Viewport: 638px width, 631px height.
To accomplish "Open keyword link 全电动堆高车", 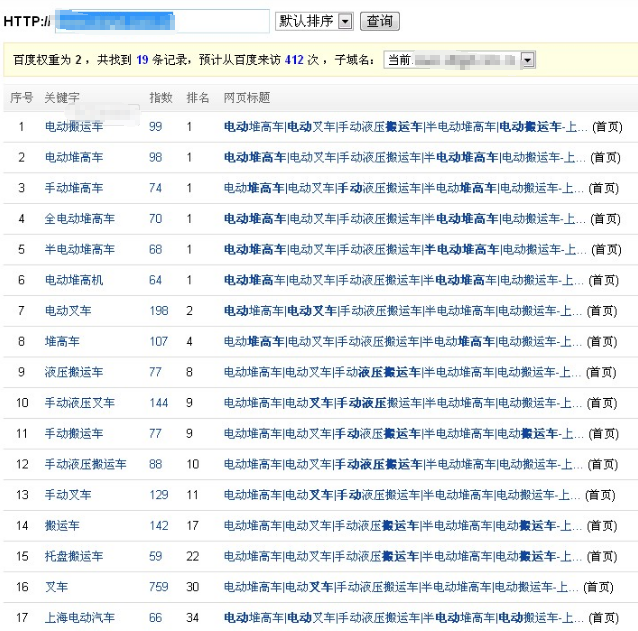I will 79,218.
